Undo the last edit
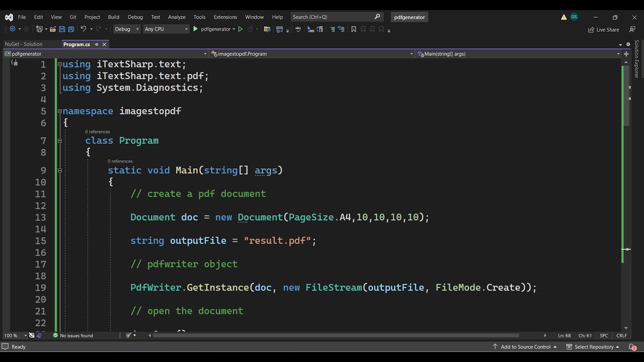Viewport: 644px width, 362px height. click(84, 29)
